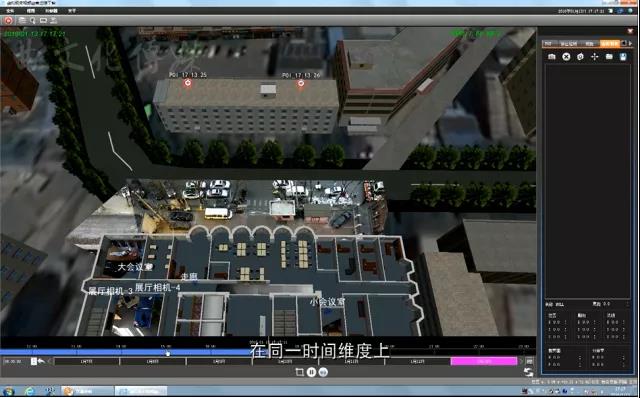Viewport: 640px width, 398px height.
Task: Click the circular X delete icon in right panel
Action: coord(566,57)
